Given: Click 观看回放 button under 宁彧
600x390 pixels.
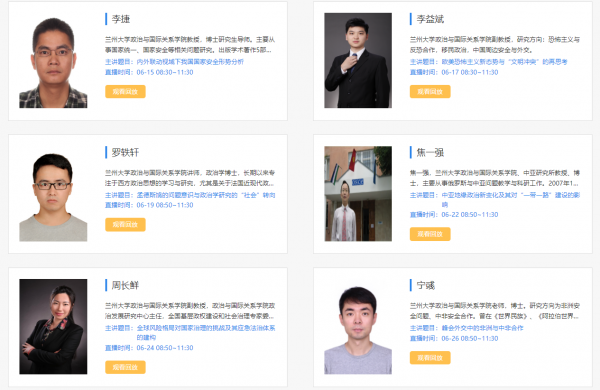Looking at the screenshot, I should point(430,357).
